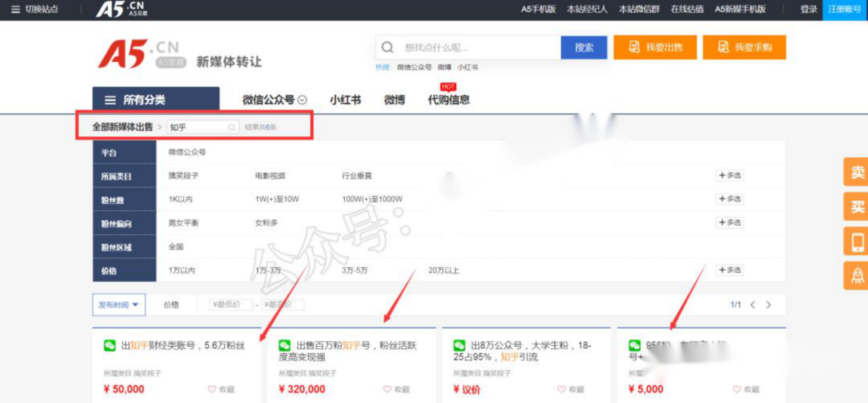The height and width of the screenshot is (403, 868).
Task: Toggle 多选 for 所属类目 row
Action: tap(730, 175)
